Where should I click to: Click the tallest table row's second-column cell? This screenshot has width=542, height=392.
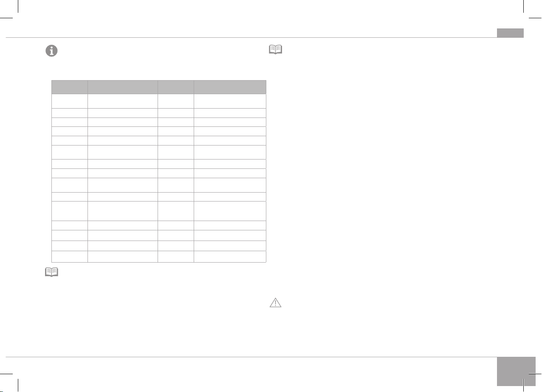(122, 210)
